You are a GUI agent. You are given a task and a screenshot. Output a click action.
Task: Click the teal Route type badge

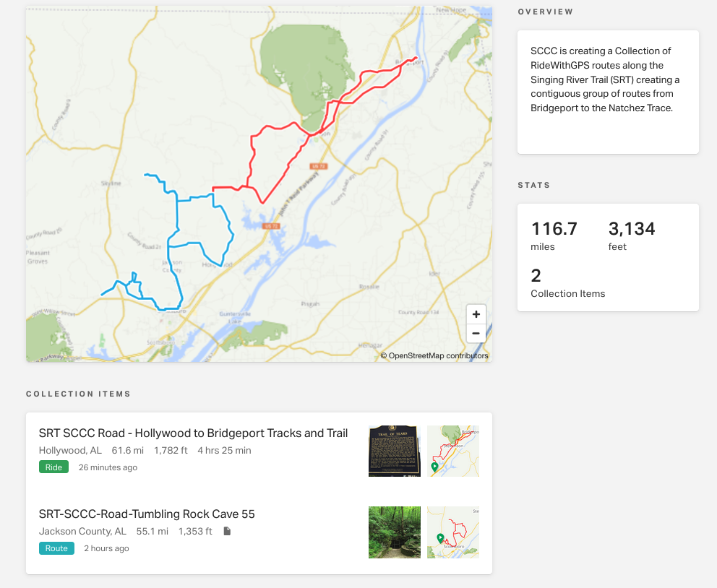[x=56, y=548]
